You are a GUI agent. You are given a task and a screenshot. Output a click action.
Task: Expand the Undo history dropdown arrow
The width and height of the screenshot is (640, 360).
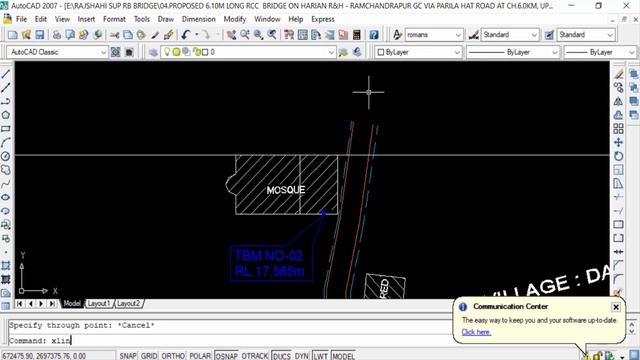tap(197, 35)
